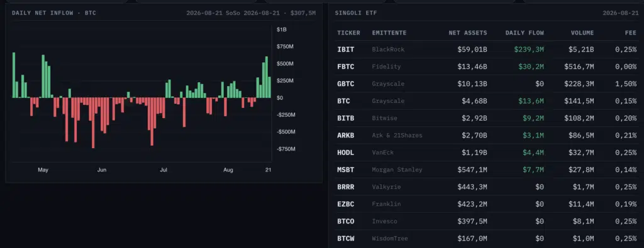Click the FEE column header
Image resolution: width=644 pixels, height=248 pixels.
click(x=630, y=33)
